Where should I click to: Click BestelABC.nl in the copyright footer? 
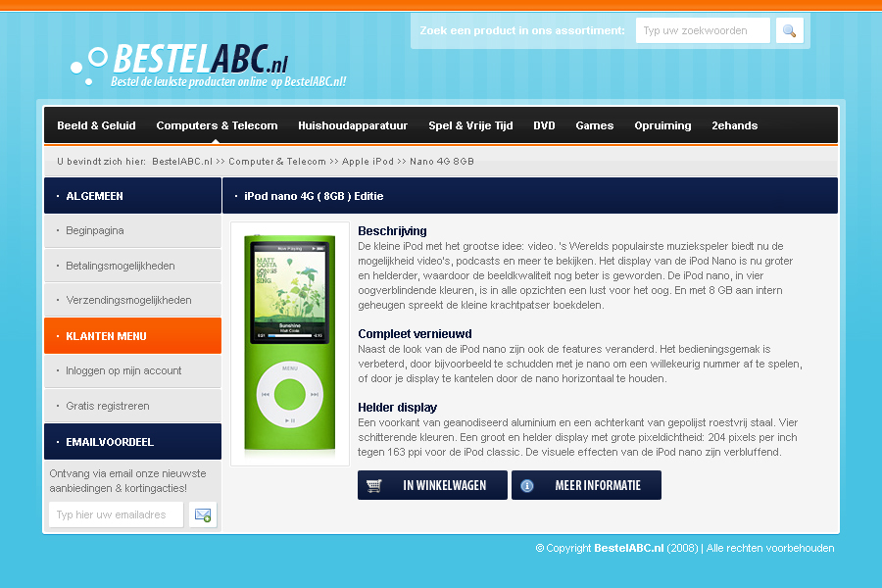(629, 548)
